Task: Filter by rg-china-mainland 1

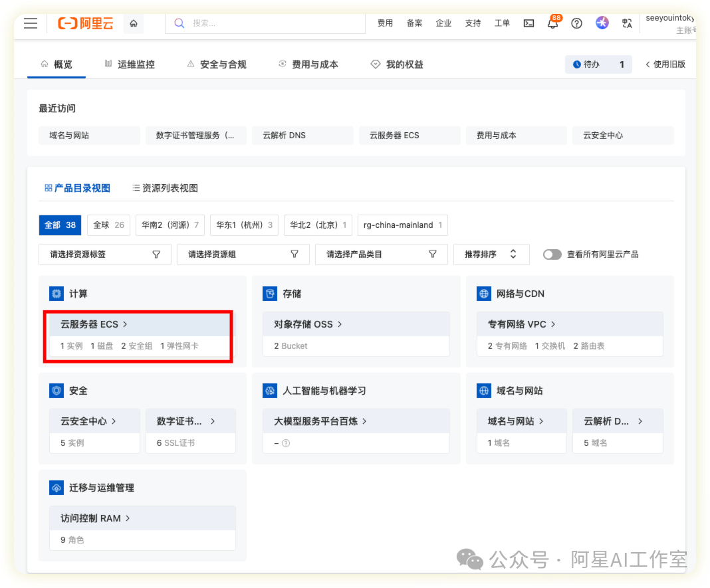Action: pos(403,225)
